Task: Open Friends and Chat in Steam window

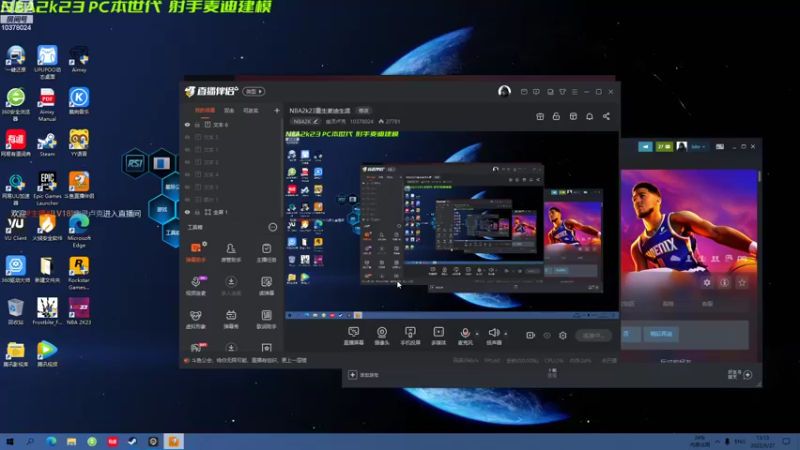Action: [x=740, y=375]
